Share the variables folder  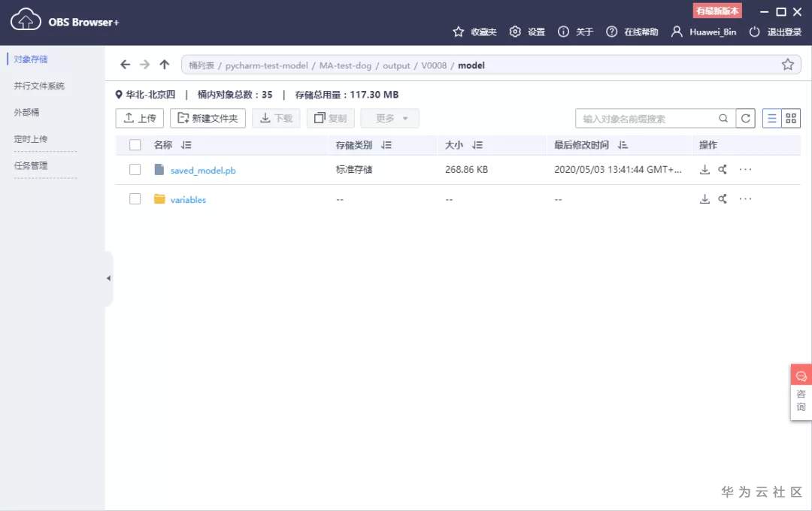[723, 199]
